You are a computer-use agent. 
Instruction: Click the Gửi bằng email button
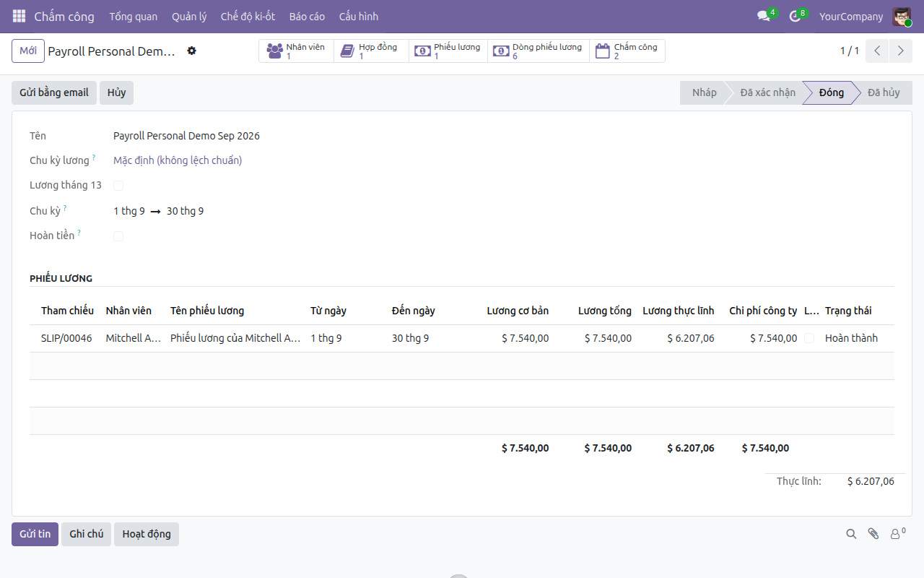pos(54,92)
